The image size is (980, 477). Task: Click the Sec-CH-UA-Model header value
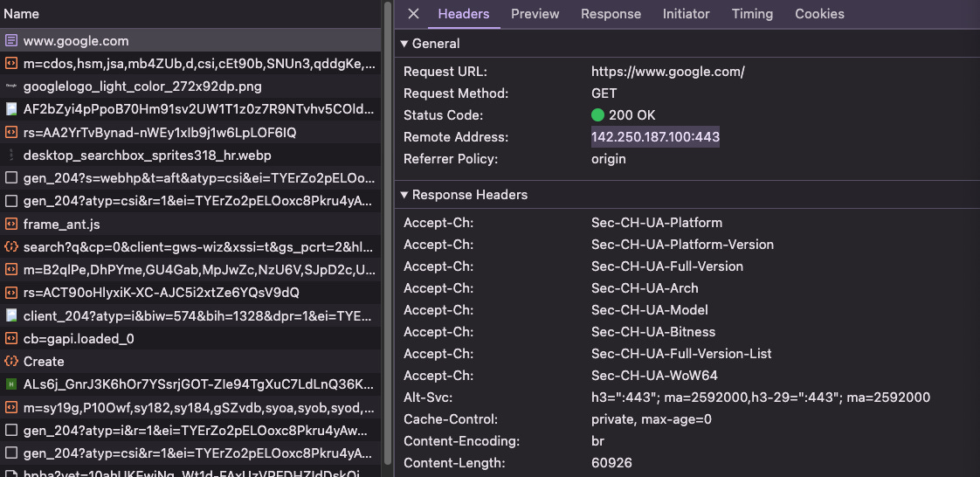point(649,310)
